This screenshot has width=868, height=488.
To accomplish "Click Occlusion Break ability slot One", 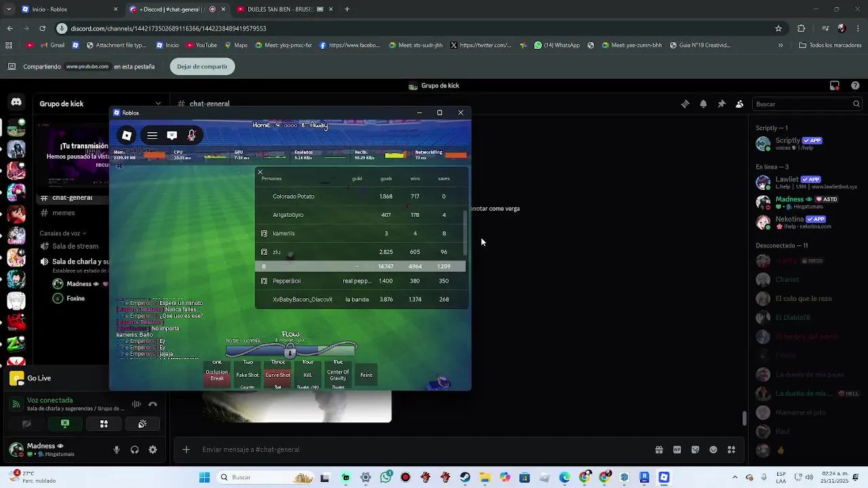I will click(217, 375).
